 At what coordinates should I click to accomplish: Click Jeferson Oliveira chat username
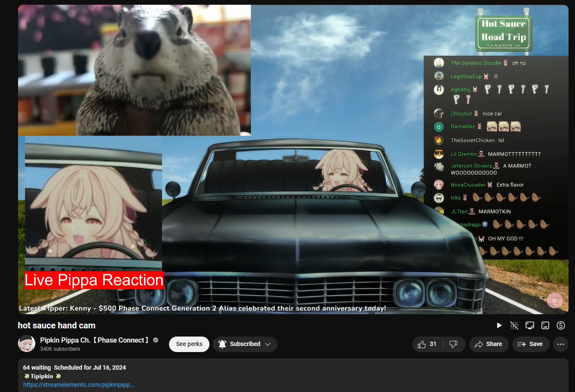tap(471, 166)
